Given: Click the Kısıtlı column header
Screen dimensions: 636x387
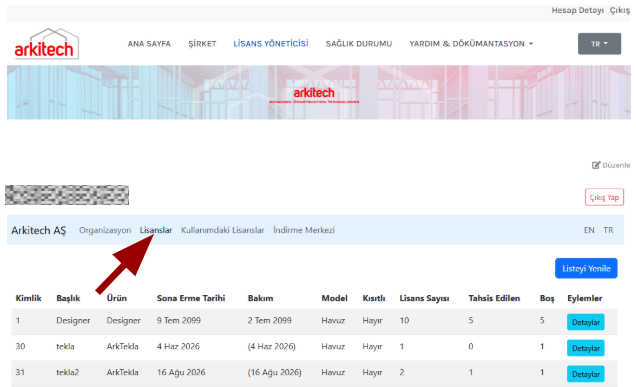Looking at the screenshot, I should click(x=374, y=298).
